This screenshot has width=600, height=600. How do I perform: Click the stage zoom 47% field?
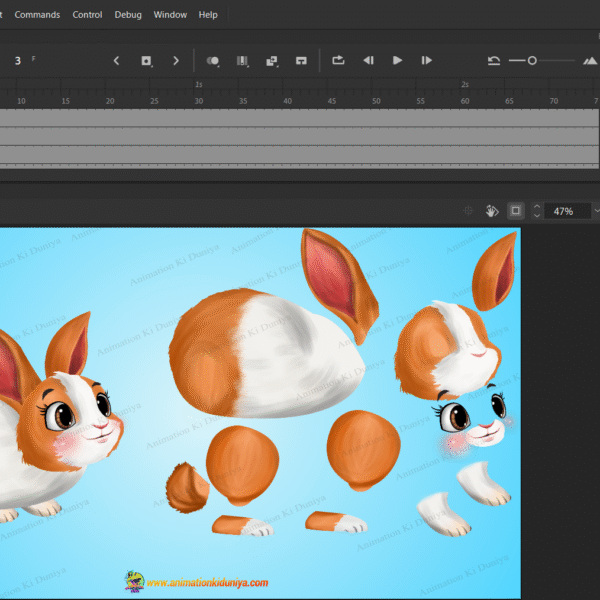(566, 211)
